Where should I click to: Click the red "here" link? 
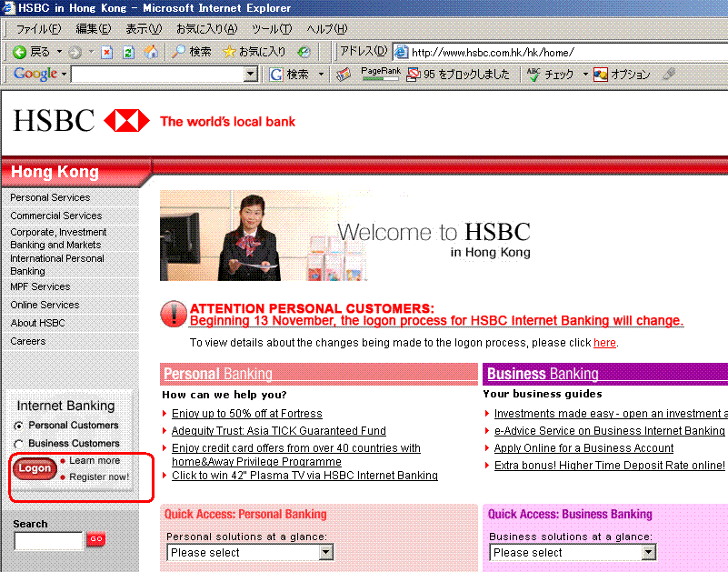pyautogui.click(x=604, y=343)
